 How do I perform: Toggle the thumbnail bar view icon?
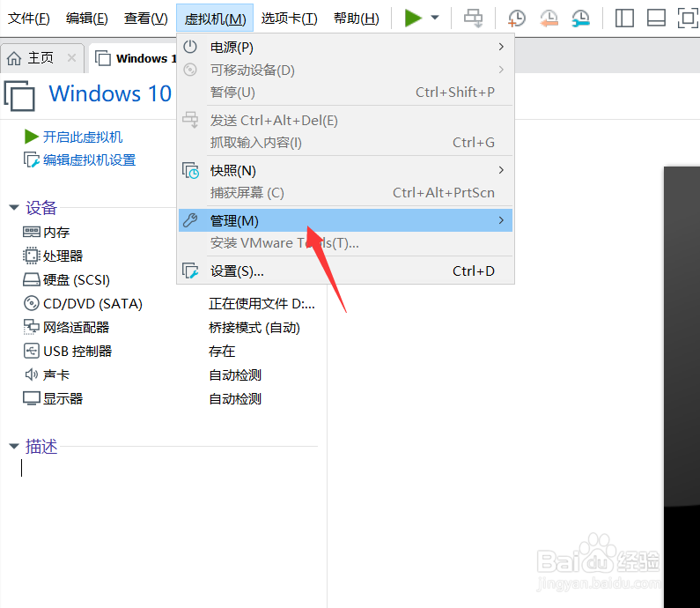click(656, 19)
